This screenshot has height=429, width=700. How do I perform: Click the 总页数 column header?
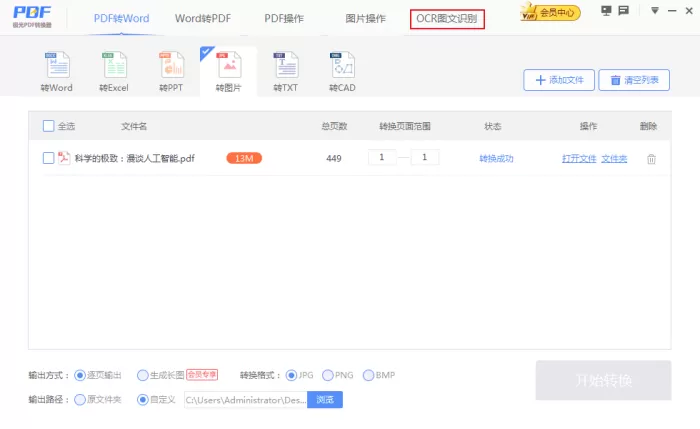pos(334,126)
